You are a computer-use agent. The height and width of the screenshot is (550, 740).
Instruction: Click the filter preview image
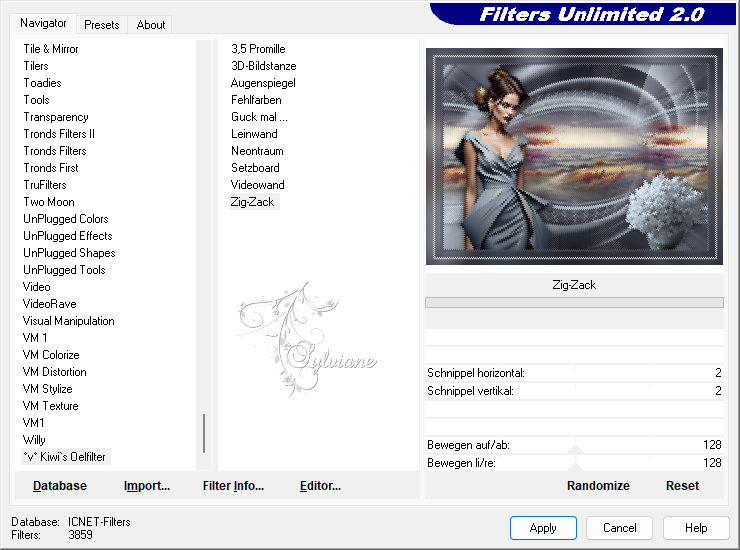[574, 156]
